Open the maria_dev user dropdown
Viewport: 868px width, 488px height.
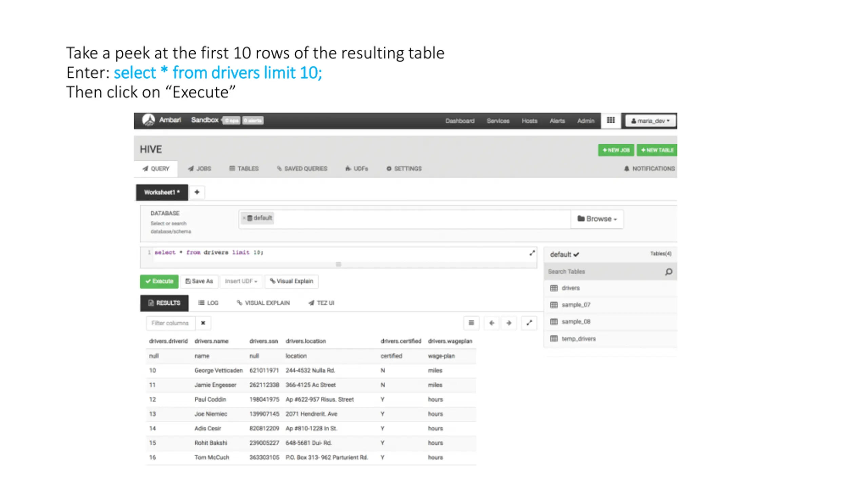pyautogui.click(x=650, y=121)
